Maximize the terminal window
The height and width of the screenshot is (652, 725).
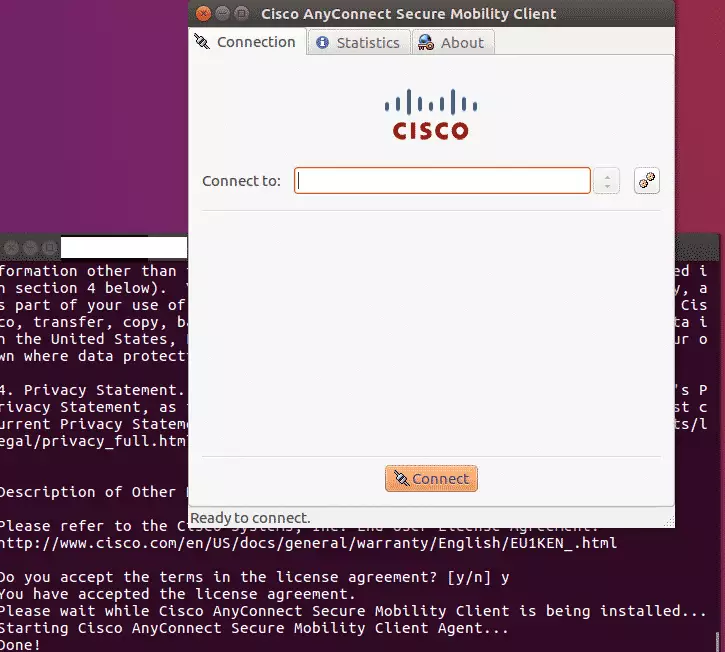49,248
